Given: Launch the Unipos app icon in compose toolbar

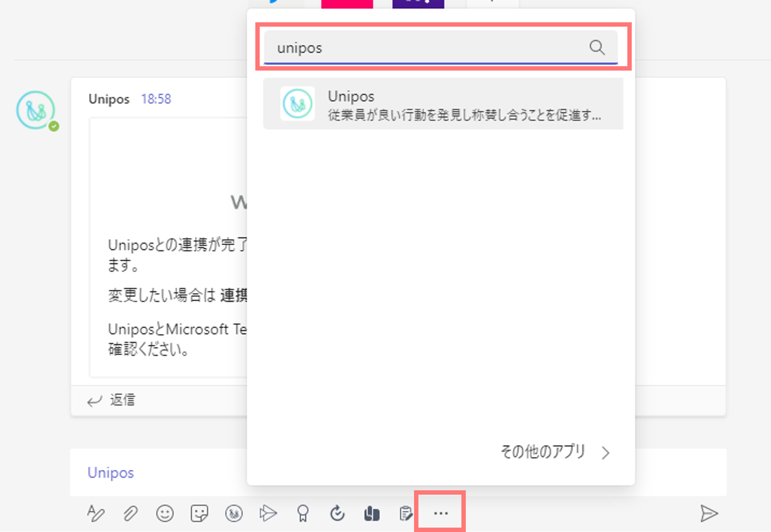Looking at the screenshot, I should pos(234,513).
